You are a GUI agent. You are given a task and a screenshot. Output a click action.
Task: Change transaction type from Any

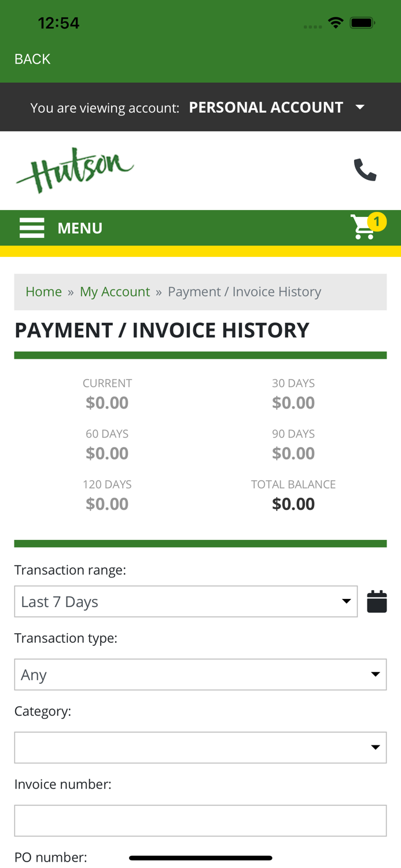point(200,674)
